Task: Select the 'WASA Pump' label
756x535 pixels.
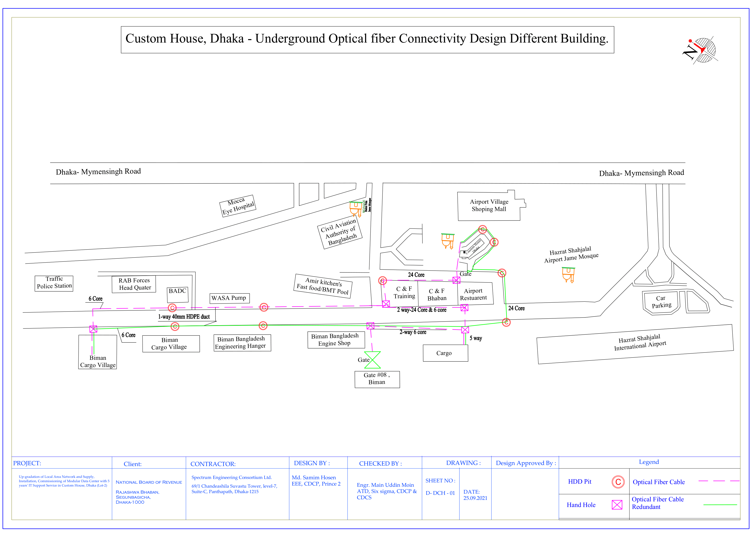Action: click(x=229, y=298)
